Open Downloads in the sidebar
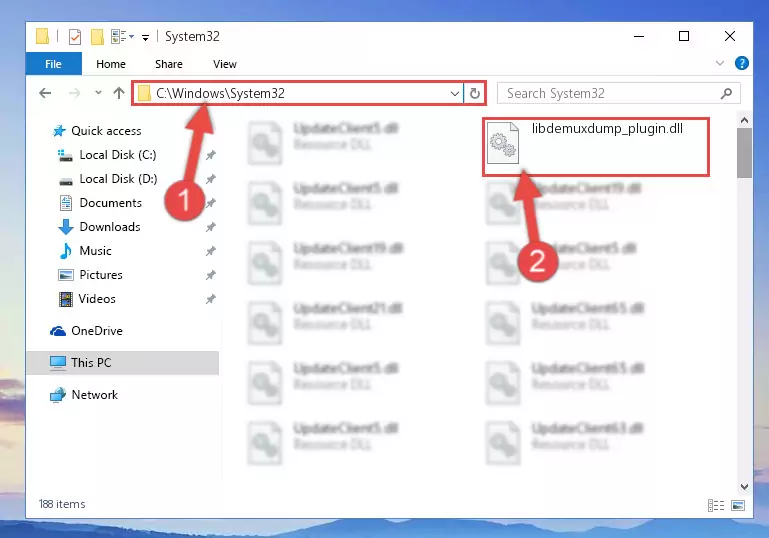Image resolution: width=769 pixels, height=538 pixels. tap(110, 227)
